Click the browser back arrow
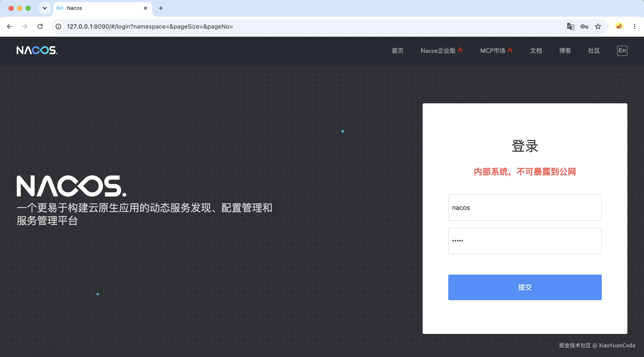The image size is (644, 357). click(x=10, y=26)
